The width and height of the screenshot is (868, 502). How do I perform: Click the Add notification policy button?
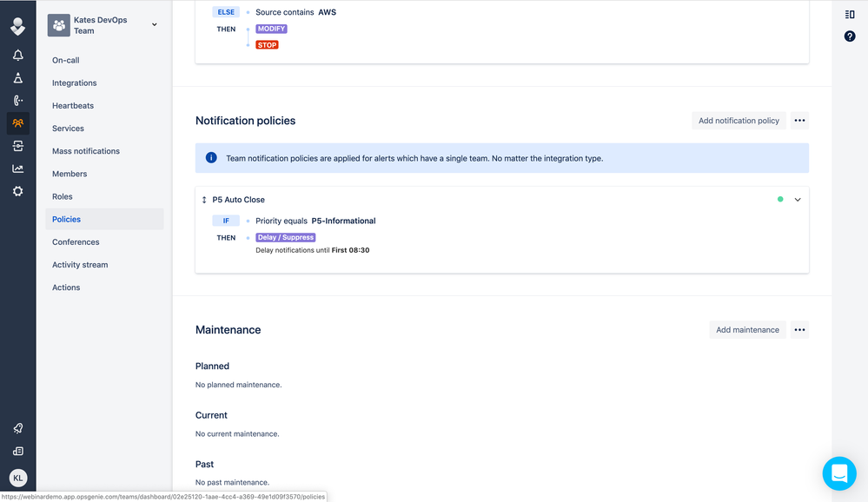pos(739,120)
